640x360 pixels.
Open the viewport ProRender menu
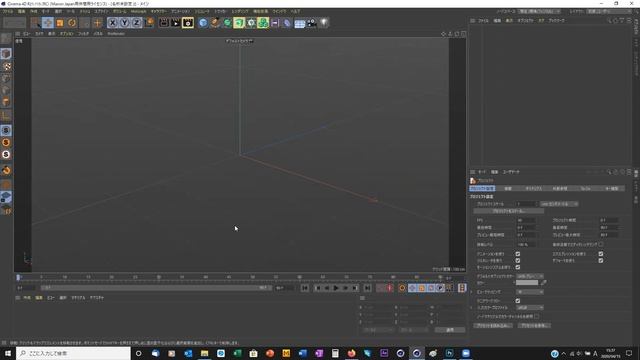click(116, 34)
